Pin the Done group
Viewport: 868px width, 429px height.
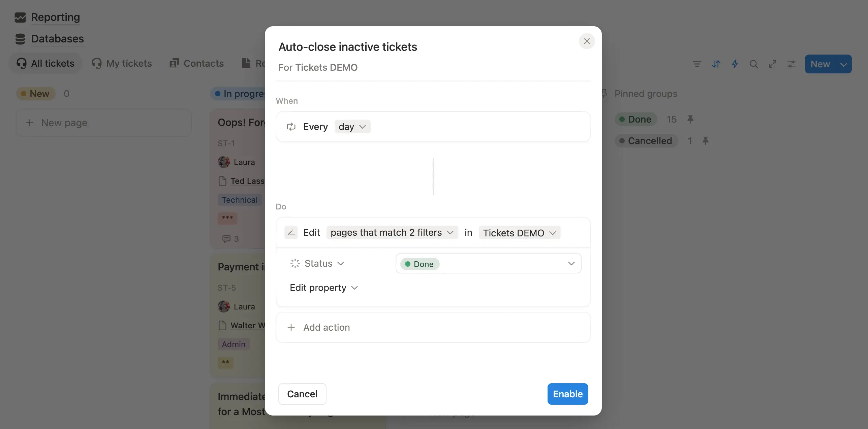pyautogui.click(x=691, y=119)
